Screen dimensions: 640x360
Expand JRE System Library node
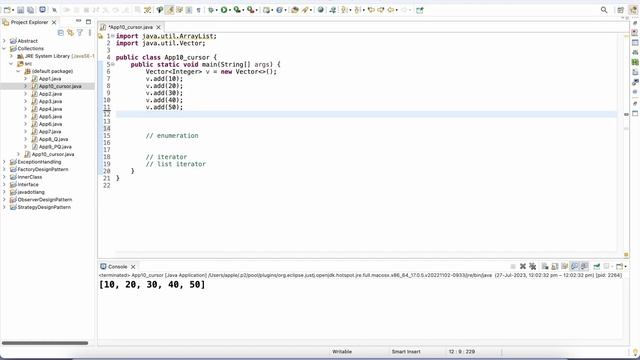11,56
